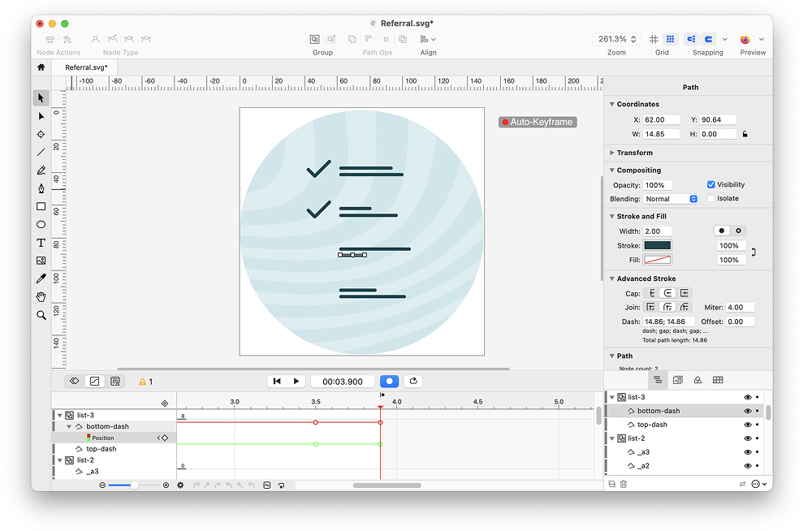Pick the Zoom magnifier tool

click(x=41, y=315)
